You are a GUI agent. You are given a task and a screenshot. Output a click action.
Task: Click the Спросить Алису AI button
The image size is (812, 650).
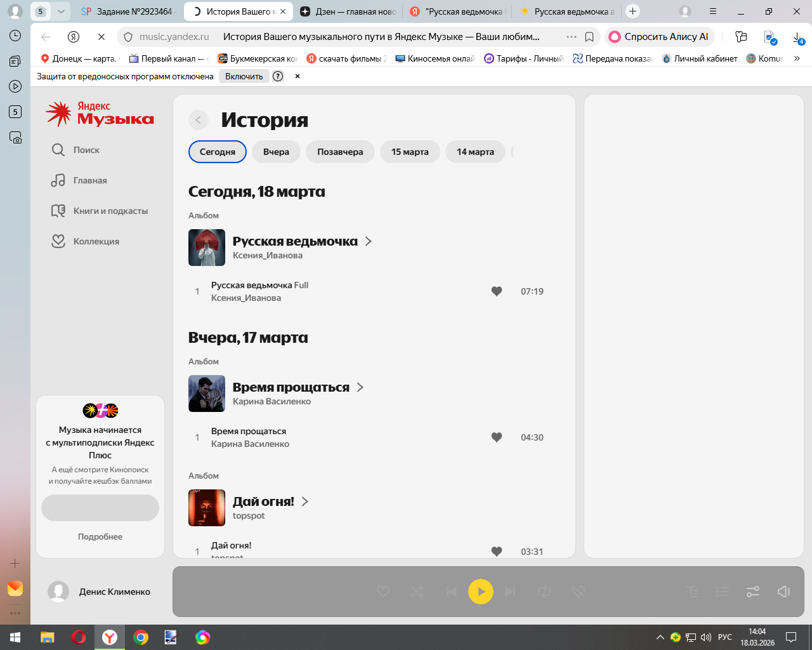pos(659,37)
